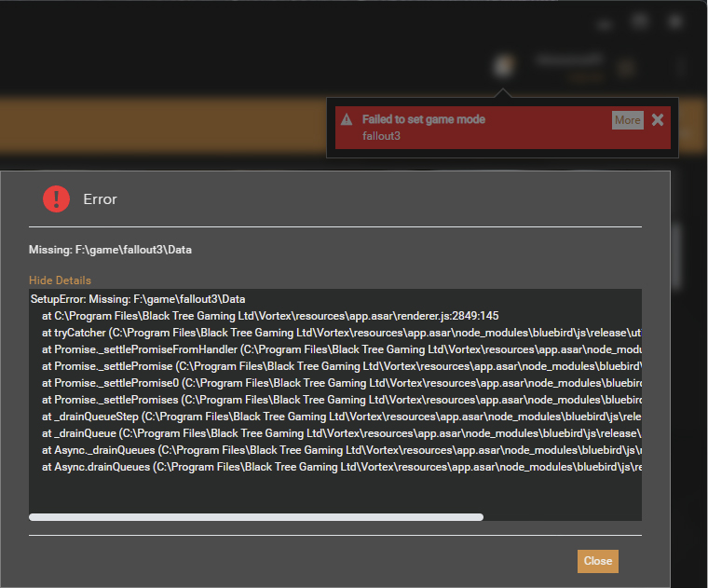708x588 pixels.
Task: Click the 'at tryCatcher' stack line
Action: [x=341, y=333]
